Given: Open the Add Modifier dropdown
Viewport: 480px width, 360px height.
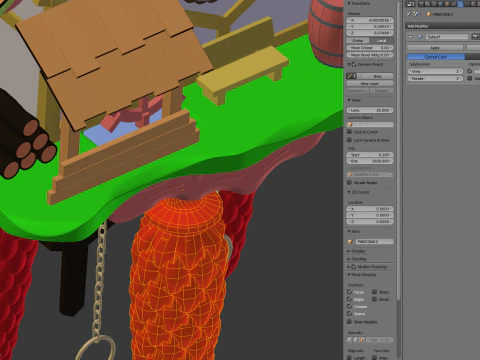Looking at the screenshot, I should [443, 26].
